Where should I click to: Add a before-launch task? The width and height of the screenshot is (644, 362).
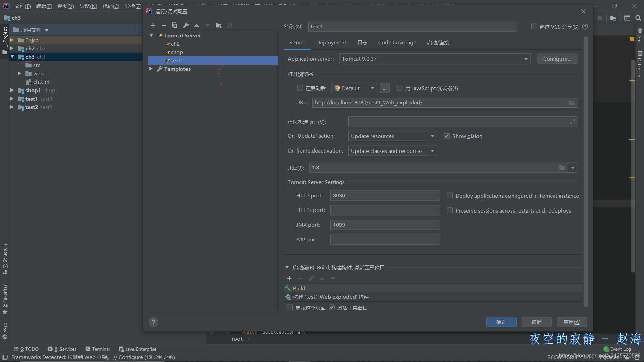289,278
